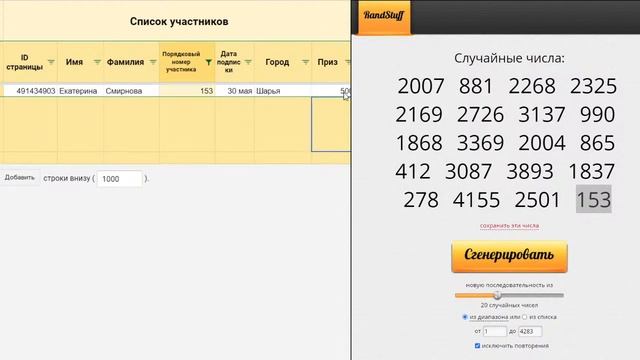Click the до range end field 4283

tap(530, 331)
